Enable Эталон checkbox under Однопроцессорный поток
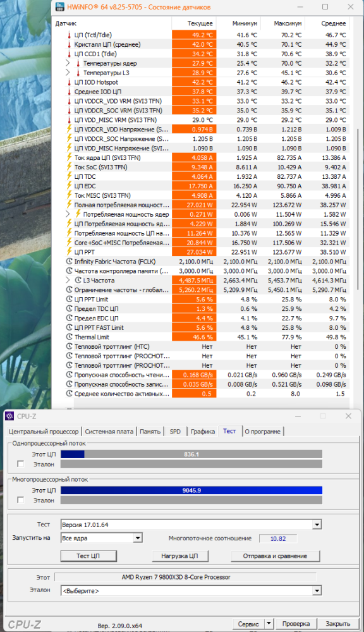The image size is (364, 632). (x=21, y=464)
